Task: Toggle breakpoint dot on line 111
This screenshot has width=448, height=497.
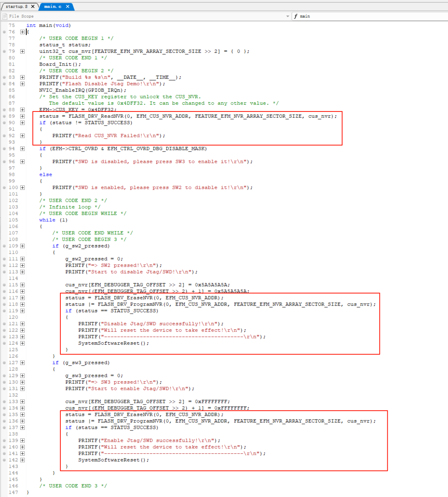Action: 4,259
